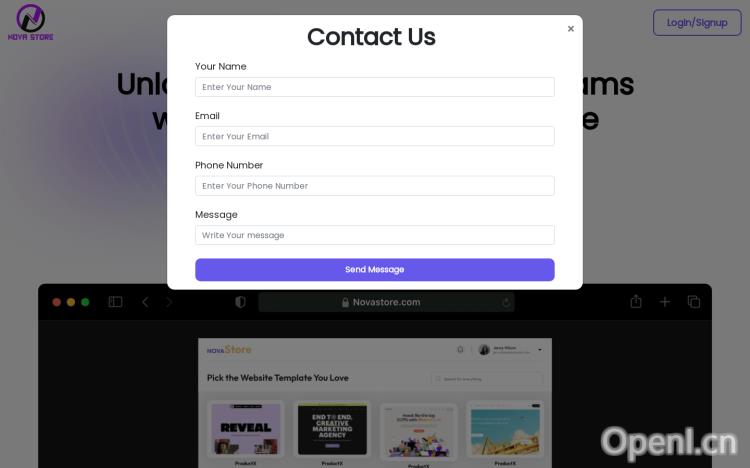750x468 pixels.
Task: Focus the Message input field
Action: pos(375,235)
